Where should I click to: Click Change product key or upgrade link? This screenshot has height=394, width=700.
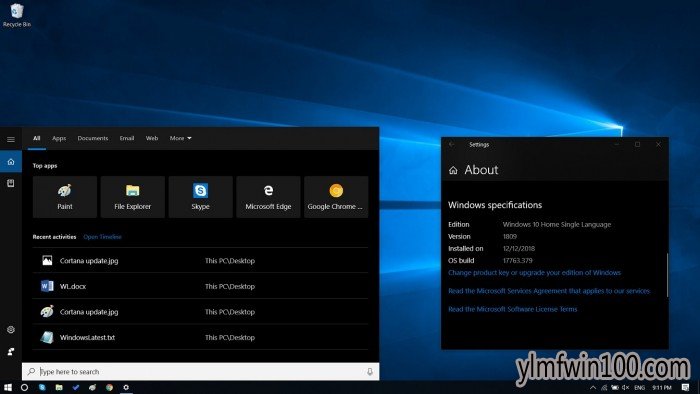[534, 273]
